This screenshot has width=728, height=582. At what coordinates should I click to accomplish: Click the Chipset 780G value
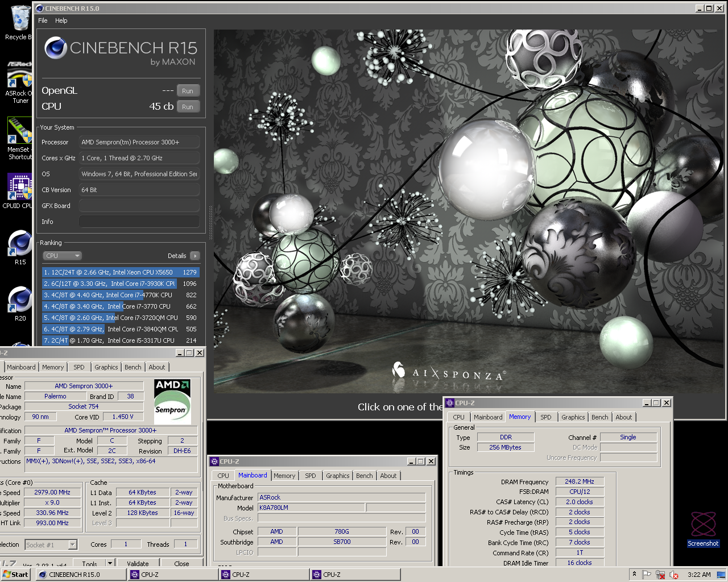[x=342, y=531]
